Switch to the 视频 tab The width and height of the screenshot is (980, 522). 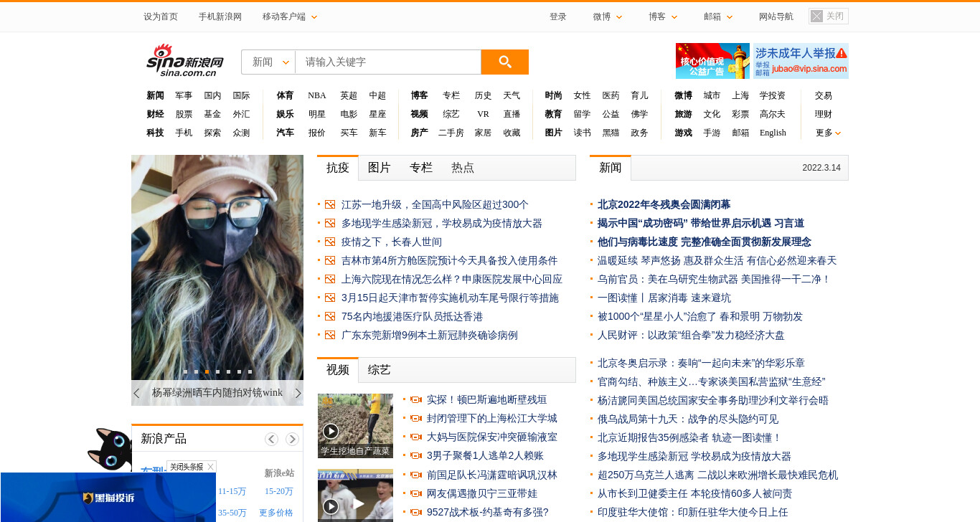click(x=337, y=370)
